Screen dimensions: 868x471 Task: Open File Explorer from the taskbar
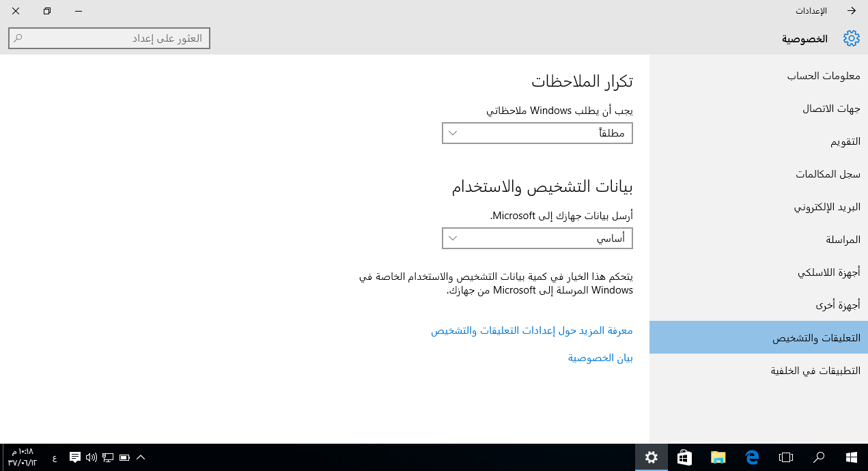point(718,457)
